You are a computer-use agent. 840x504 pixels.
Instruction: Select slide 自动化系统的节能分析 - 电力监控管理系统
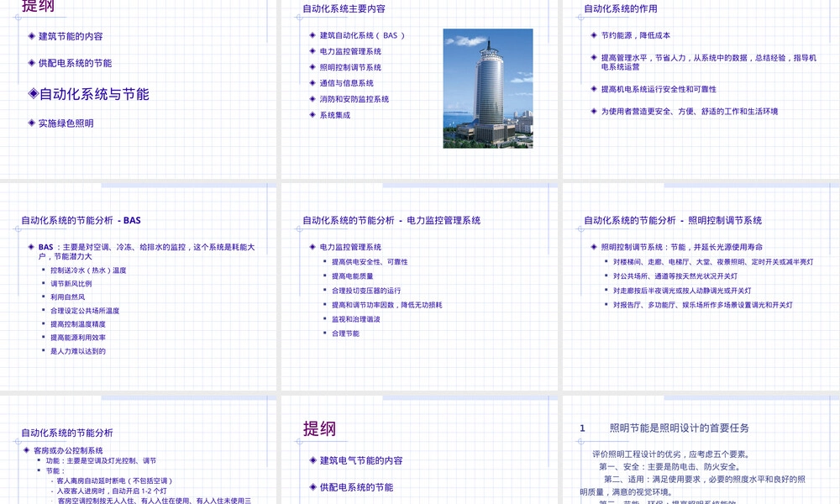coord(419,286)
